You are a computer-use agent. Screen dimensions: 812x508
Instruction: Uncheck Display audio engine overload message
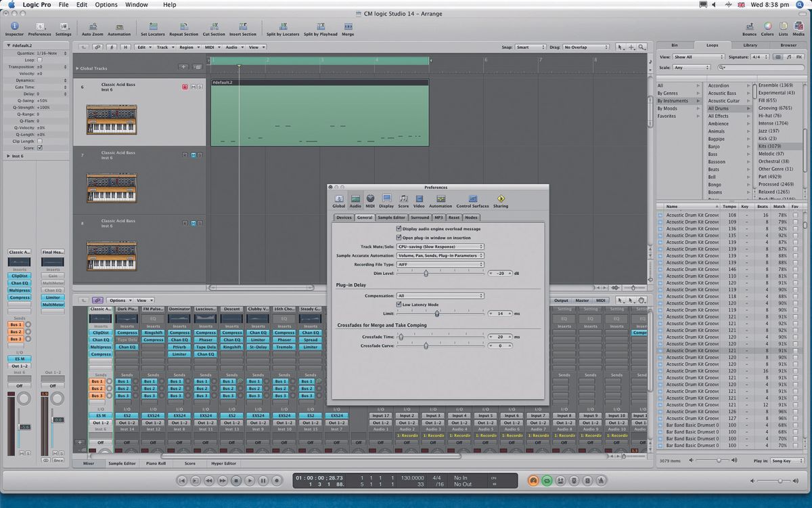tap(399, 229)
